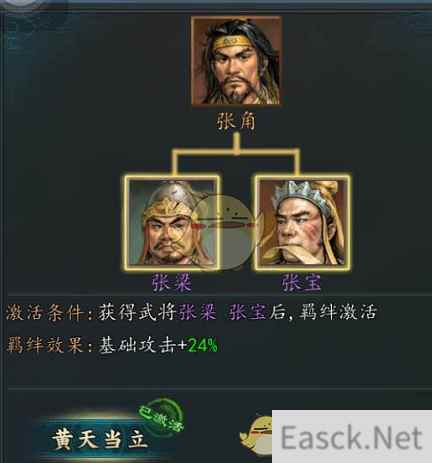Click the 羁绊激活 text at line end
The height and width of the screenshot is (463, 432).
click(x=338, y=313)
